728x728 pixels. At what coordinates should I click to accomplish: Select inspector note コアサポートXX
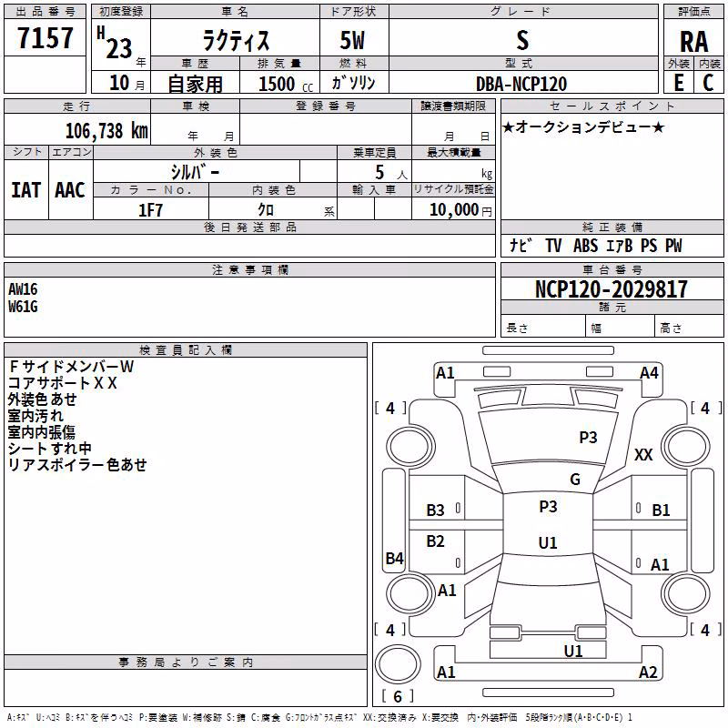click(x=63, y=383)
